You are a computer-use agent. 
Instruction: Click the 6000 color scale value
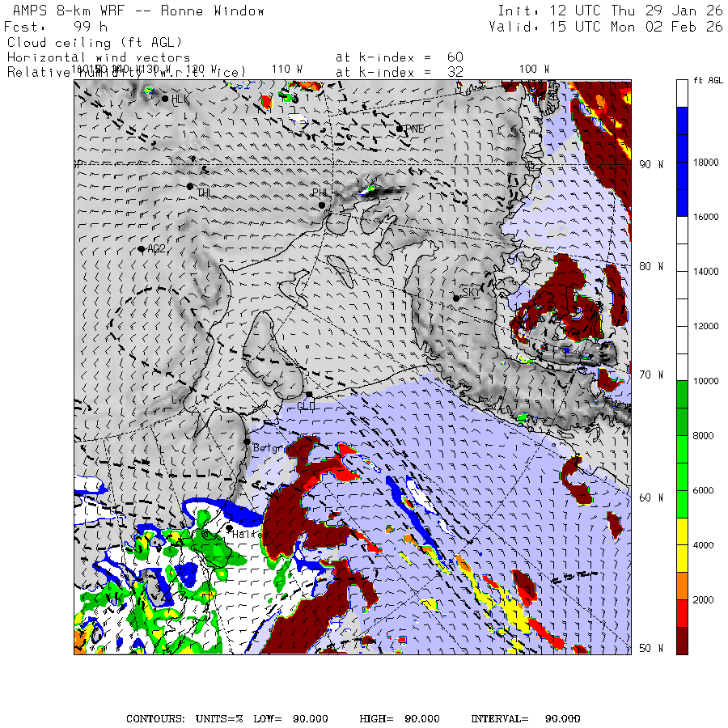tap(703, 490)
